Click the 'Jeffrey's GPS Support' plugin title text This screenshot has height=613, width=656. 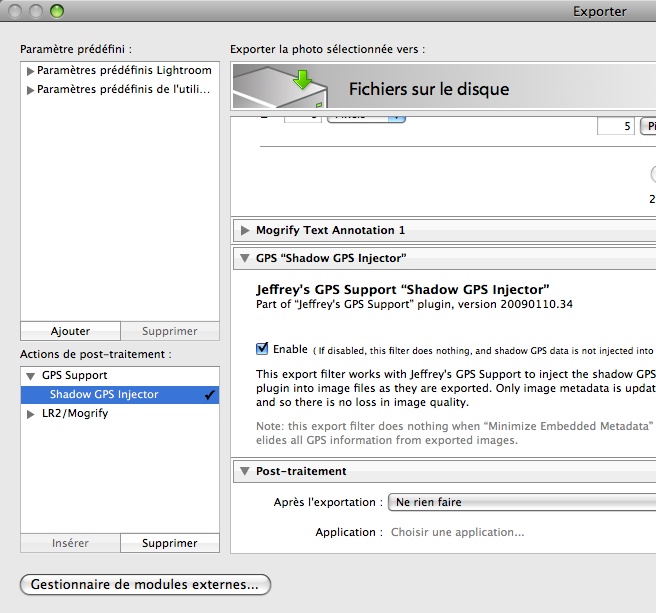tap(402, 290)
